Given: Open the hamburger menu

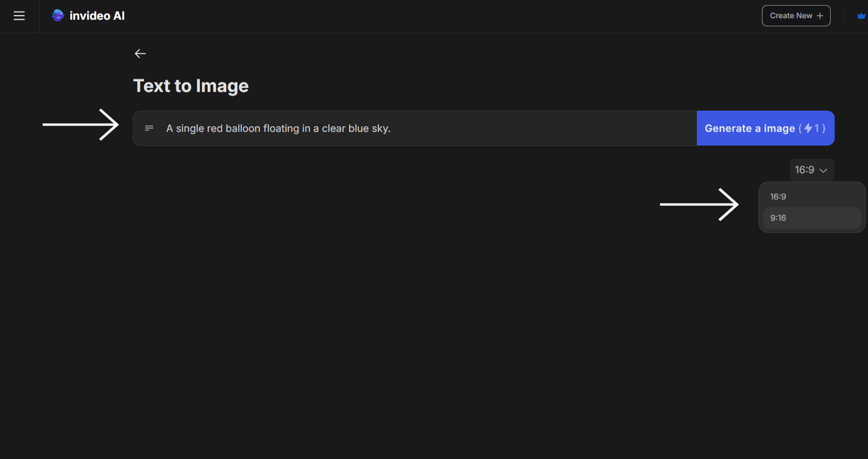Looking at the screenshot, I should (x=19, y=16).
